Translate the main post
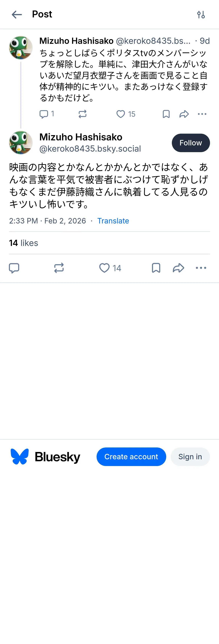The width and height of the screenshot is (219, 644). click(113, 221)
